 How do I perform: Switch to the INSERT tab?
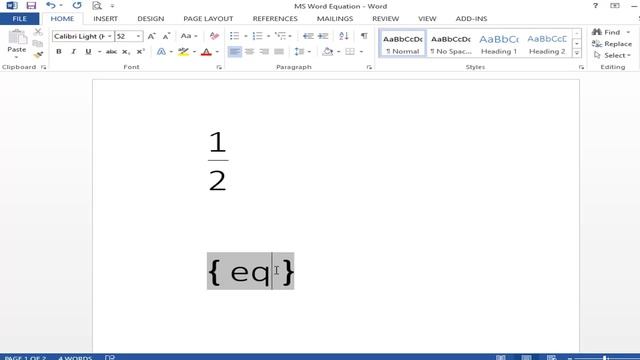coord(105,19)
